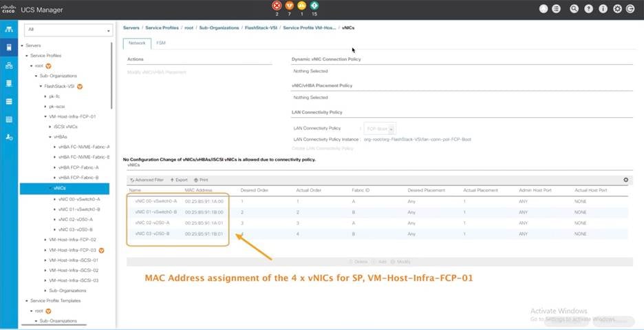Open the About info icon
The image size is (644, 330).
(x=603, y=9)
